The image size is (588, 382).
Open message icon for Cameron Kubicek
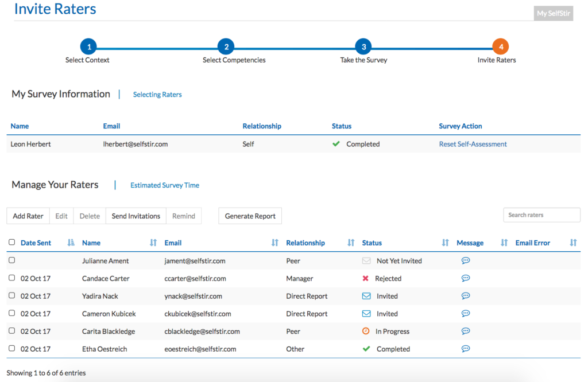pos(466,314)
